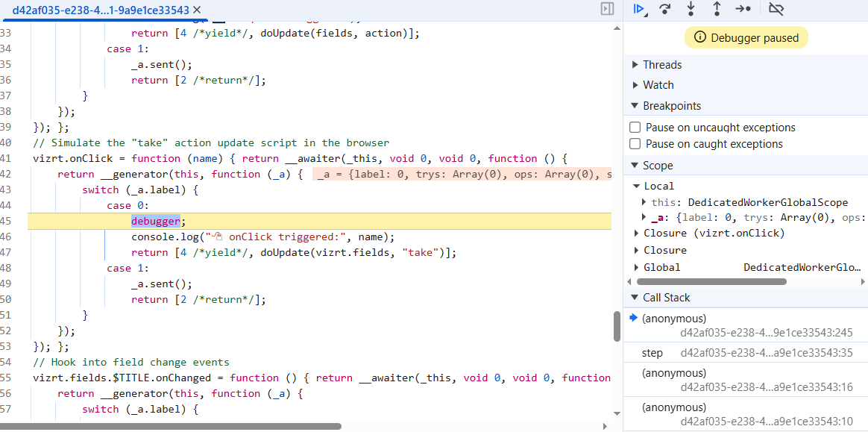Screen dimensions: 868x432
Task: Click line number 46 gutter
Action: tap(6, 237)
